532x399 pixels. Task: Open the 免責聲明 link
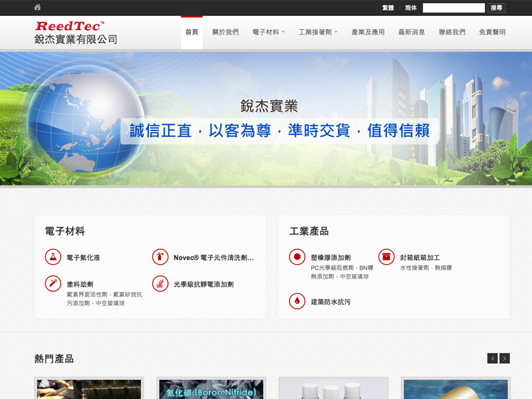492,31
